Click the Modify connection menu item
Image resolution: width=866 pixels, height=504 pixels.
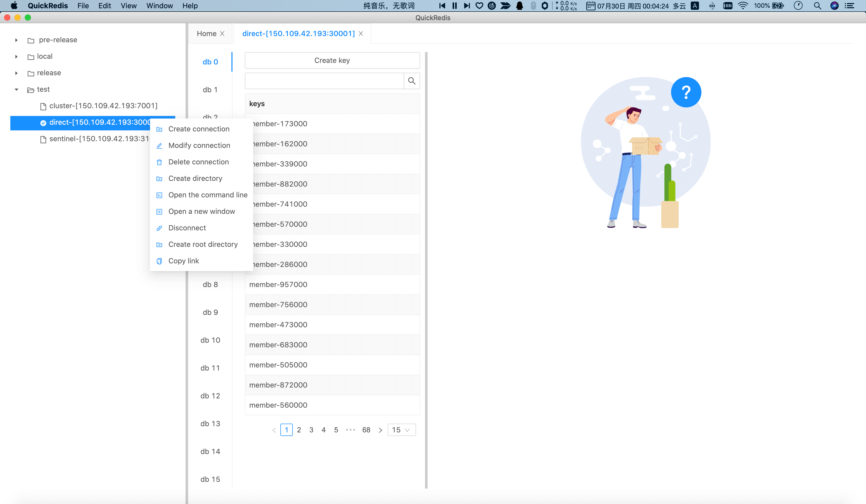click(199, 145)
